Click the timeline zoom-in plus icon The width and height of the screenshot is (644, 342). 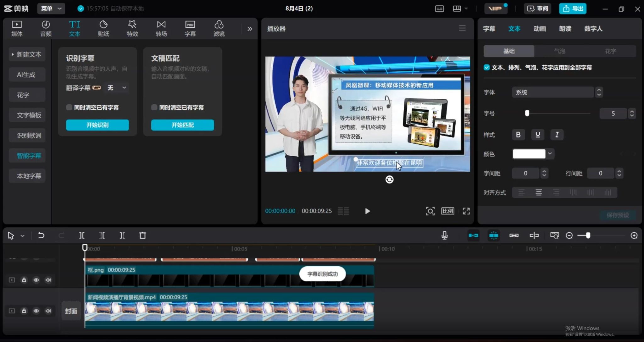[x=634, y=235]
